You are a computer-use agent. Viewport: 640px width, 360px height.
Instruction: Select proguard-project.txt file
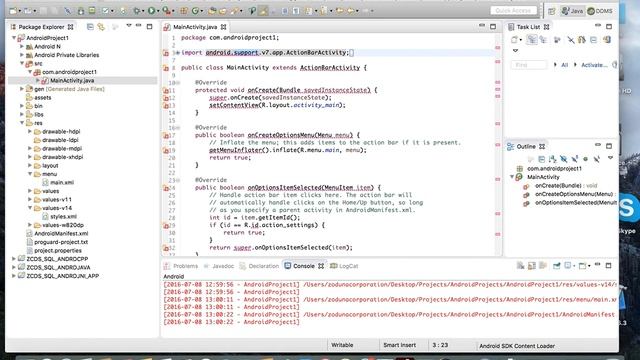61,242
